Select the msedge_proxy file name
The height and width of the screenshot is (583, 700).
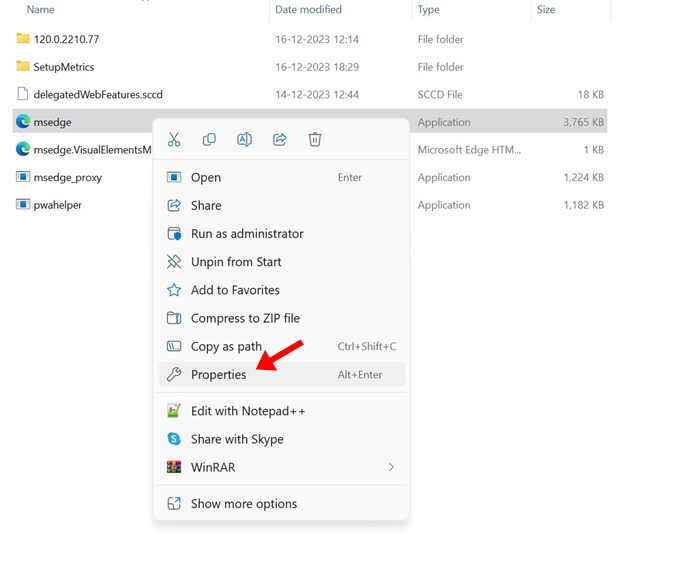pyautogui.click(x=68, y=178)
